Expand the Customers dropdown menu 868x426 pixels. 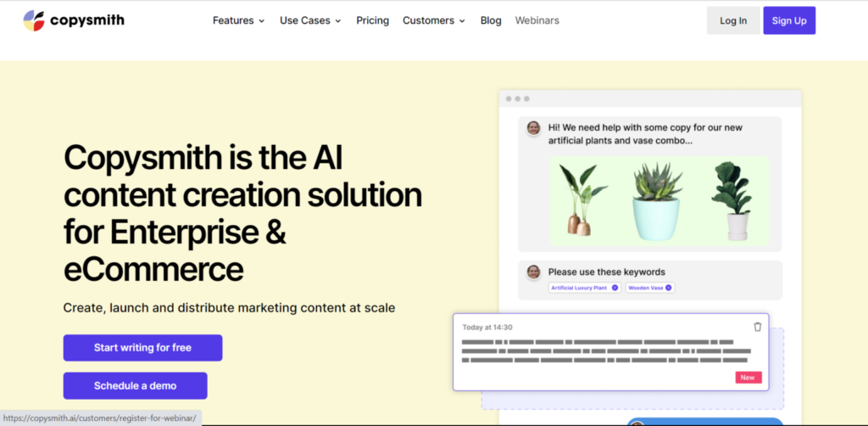point(433,20)
